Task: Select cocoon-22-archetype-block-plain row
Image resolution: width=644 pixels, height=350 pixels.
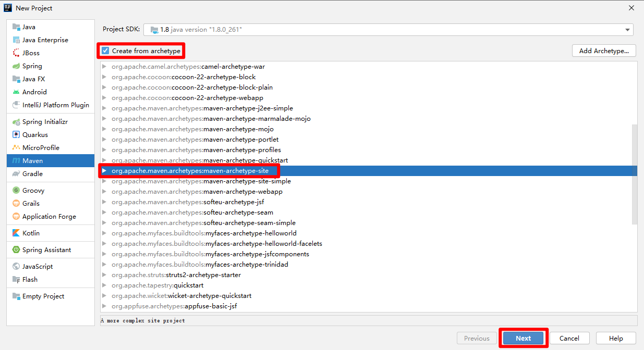Action: point(366,87)
